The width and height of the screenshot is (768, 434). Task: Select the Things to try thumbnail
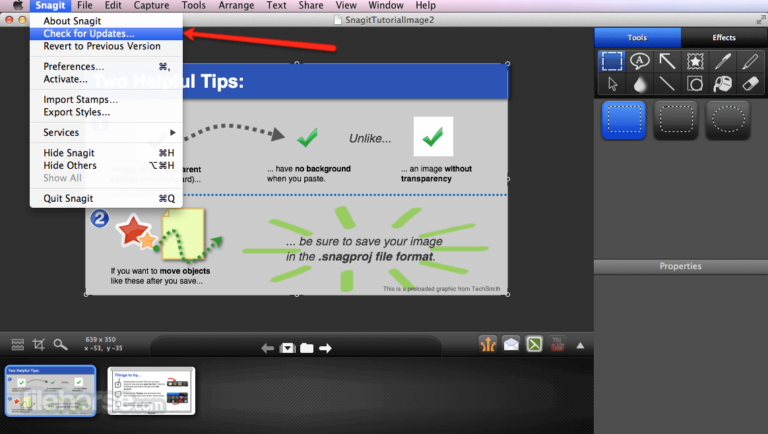pos(151,391)
